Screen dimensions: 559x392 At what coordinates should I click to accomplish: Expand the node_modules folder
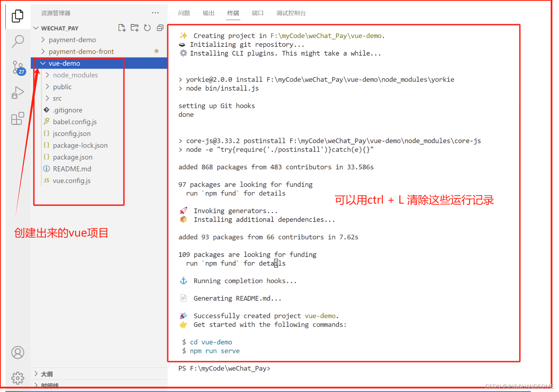(47, 75)
